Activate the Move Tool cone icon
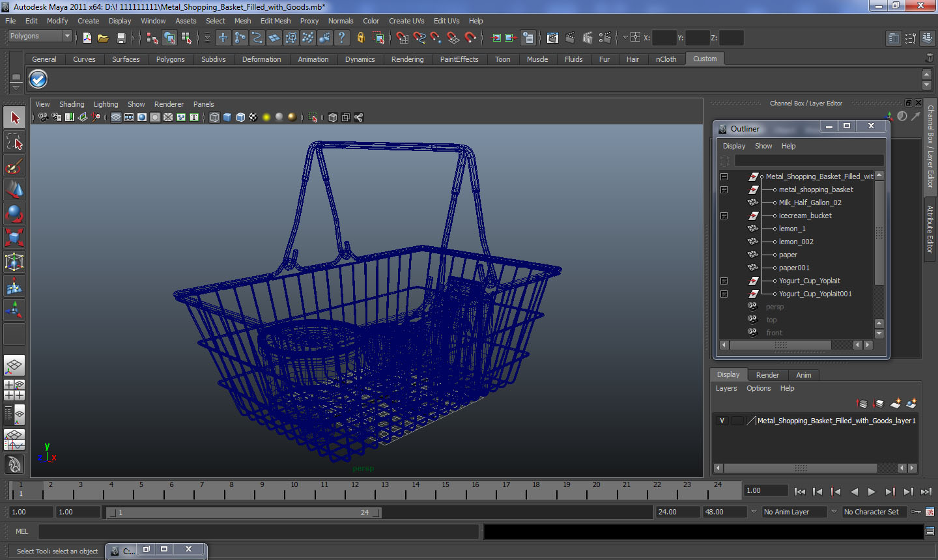The height and width of the screenshot is (560, 938). tap(14, 189)
